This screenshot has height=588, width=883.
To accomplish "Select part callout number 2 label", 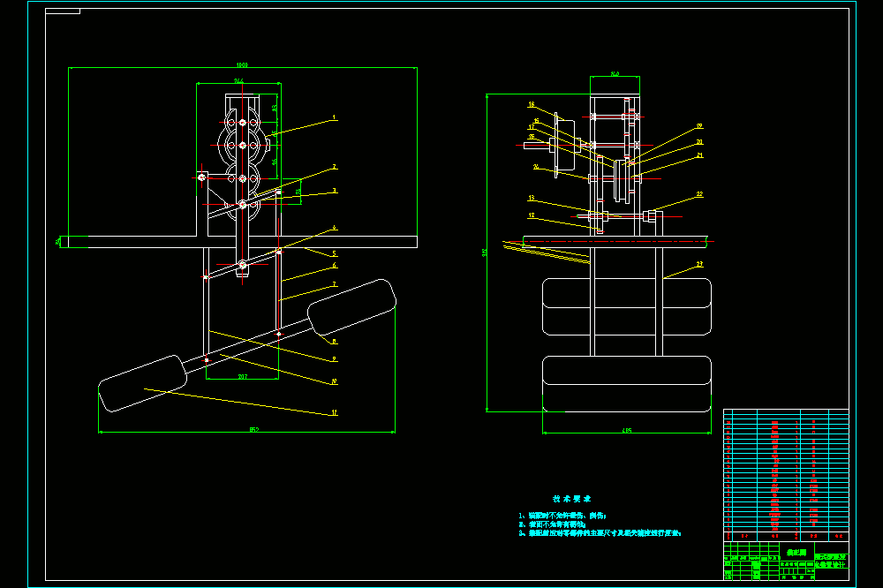I will click(334, 167).
